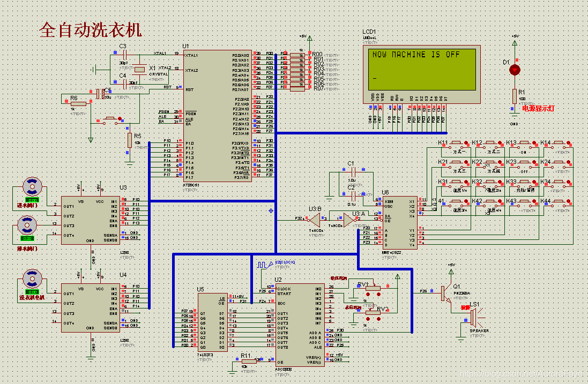Toggle the red latch dot on key K32
This screenshot has height=384, width=588.
pyautogui.click(x=500, y=182)
